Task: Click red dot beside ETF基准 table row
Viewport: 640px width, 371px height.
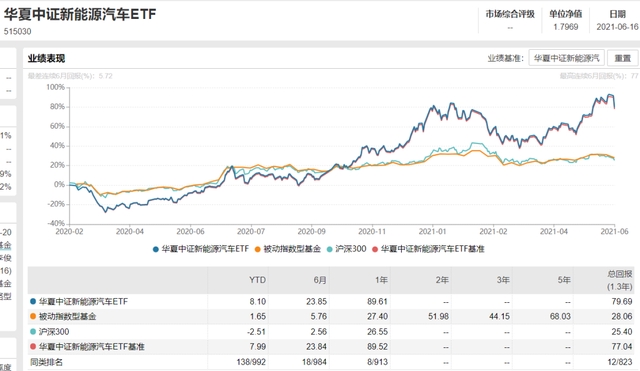Action: pyautogui.click(x=33, y=347)
